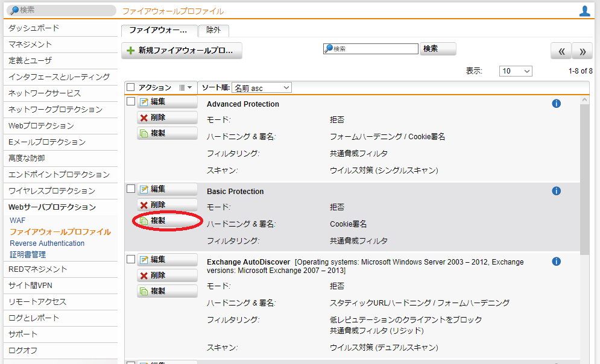The height and width of the screenshot is (364, 600).
Task: Change the 表示 count dropdown
Action: 516,71
